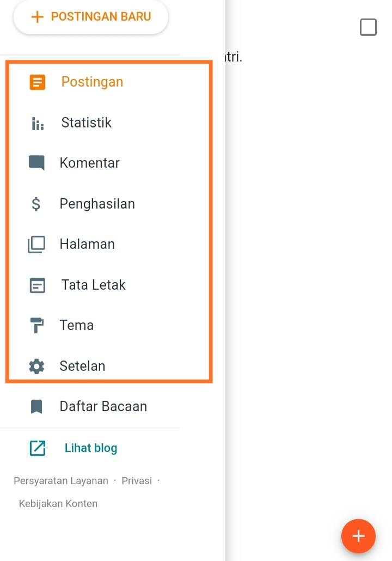This screenshot has width=392, height=561.
Task: Open the Halaman menu label
Action: click(87, 245)
